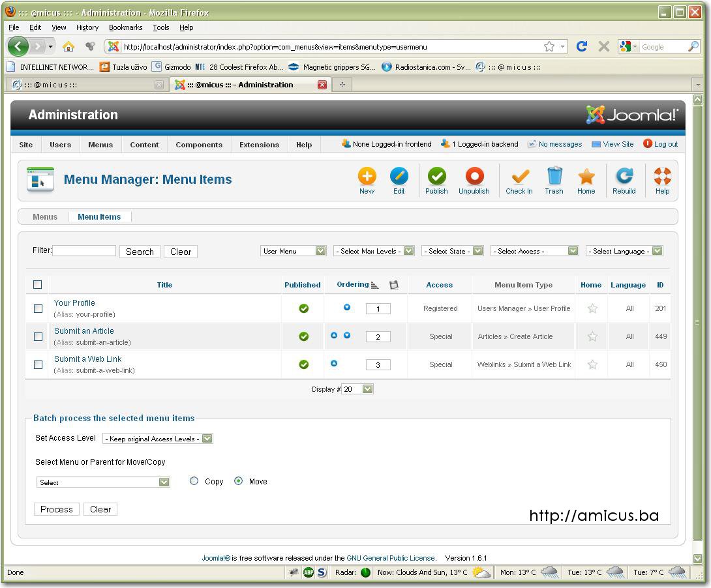Click the save order disk icon

coord(393,284)
